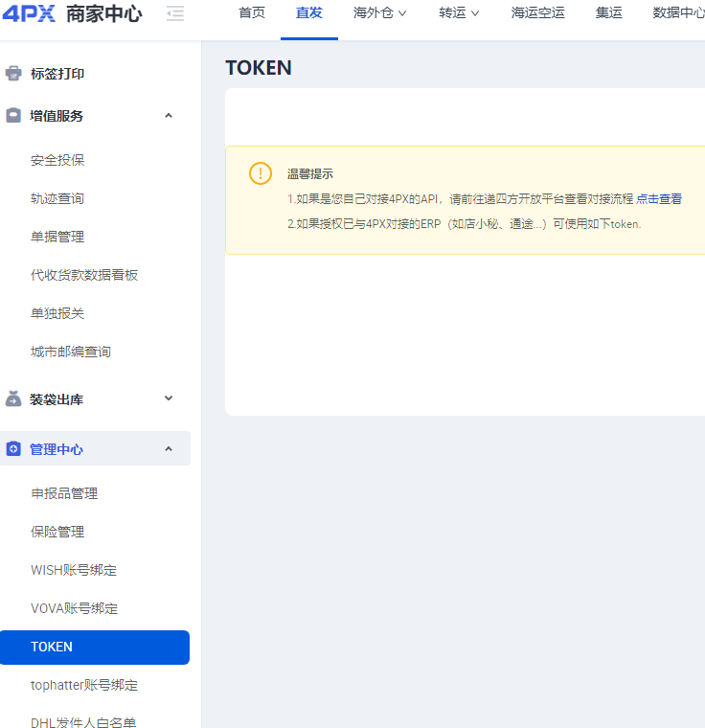This screenshot has width=705, height=728.
Task: Open 代收货款数据看板
Action: pos(84,275)
